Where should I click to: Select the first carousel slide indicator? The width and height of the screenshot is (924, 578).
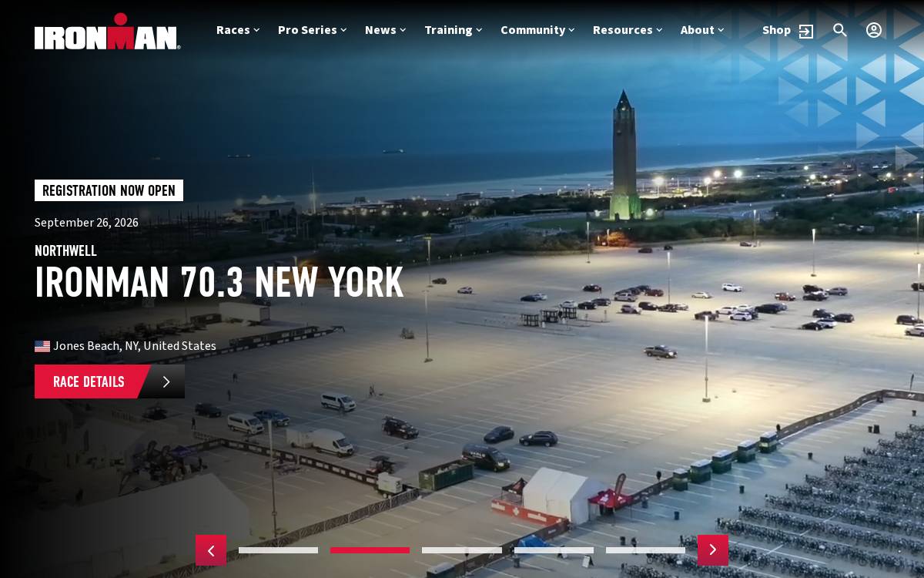coord(278,550)
